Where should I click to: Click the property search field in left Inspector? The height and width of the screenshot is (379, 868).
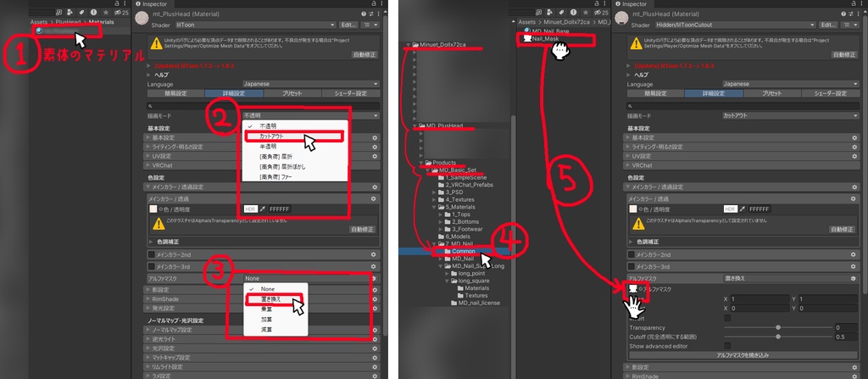(264, 105)
